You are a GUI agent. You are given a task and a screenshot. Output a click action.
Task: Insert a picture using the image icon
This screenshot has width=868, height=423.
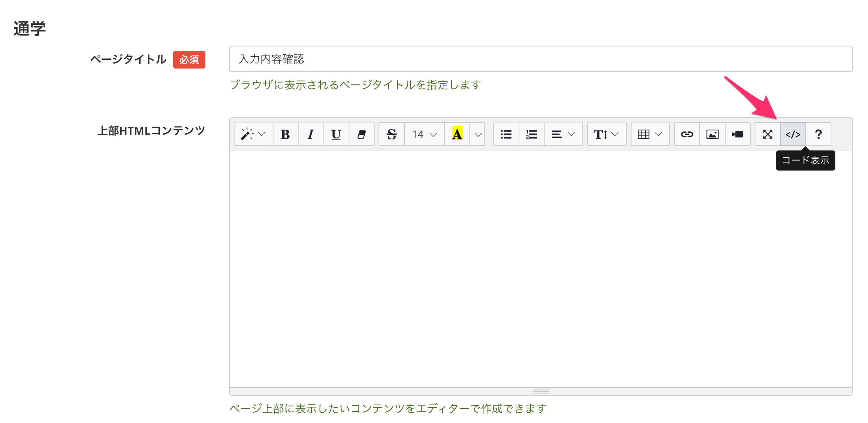pyautogui.click(x=712, y=134)
